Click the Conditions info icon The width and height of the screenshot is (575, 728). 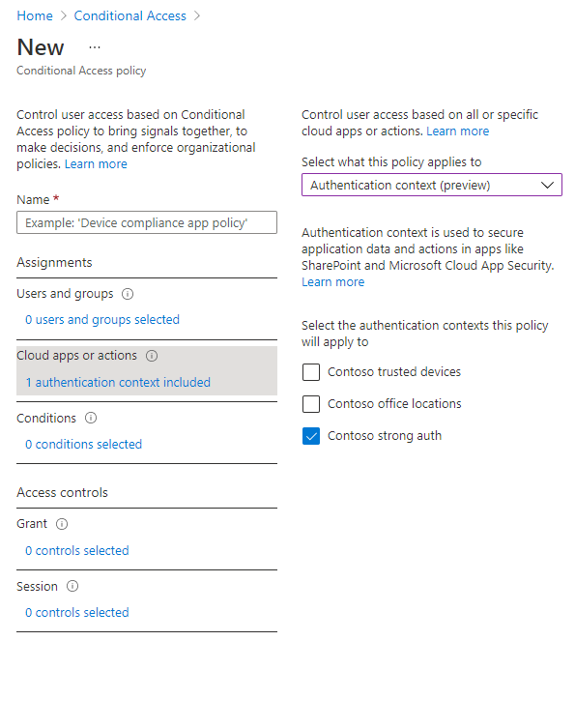[x=91, y=418]
